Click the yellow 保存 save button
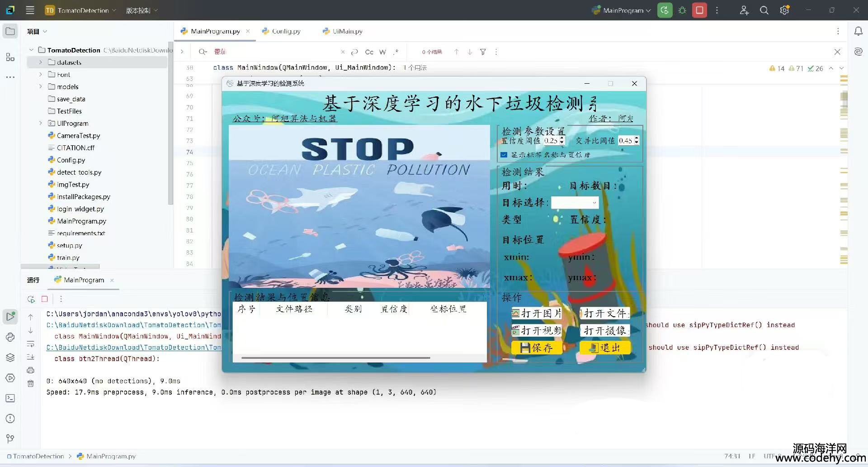This screenshot has height=467, width=868. [x=537, y=348]
